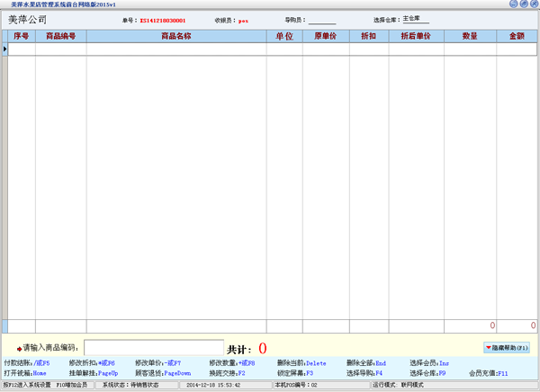540x392 pixels.
Task: Click 顾客退货 PageDown shortcut
Action: 163,372
